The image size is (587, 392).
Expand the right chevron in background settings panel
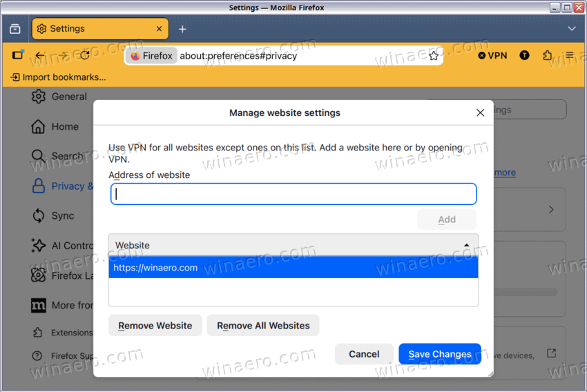(551, 210)
